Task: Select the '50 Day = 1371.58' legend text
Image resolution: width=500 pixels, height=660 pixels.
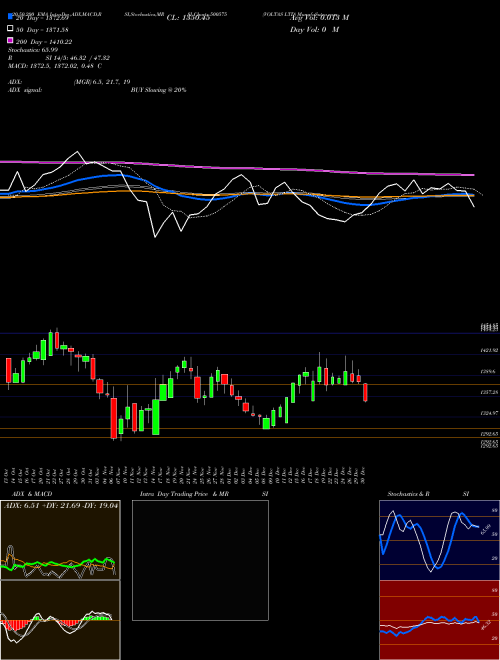Action: [x=42, y=30]
